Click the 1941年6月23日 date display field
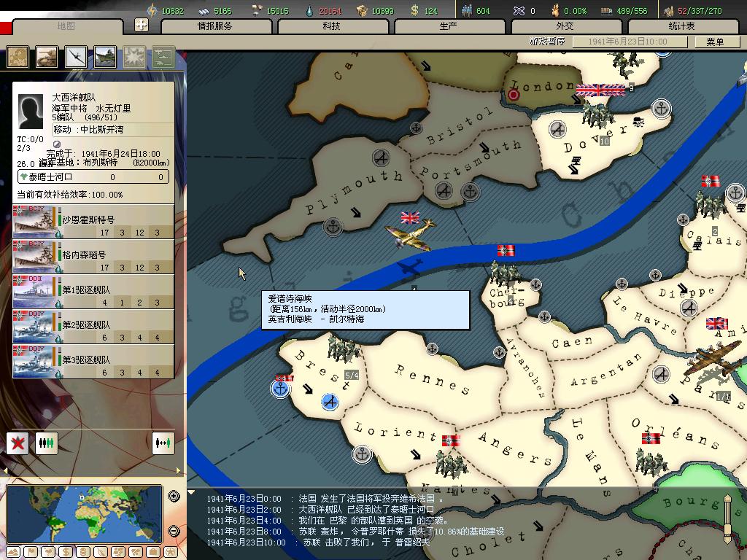Viewport: 747px width, 560px height. click(x=630, y=42)
